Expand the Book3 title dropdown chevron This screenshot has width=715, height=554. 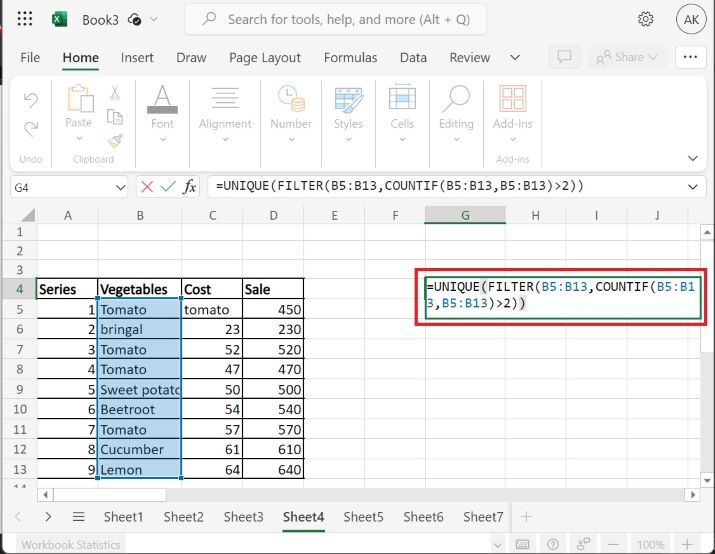pyautogui.click(x=154, y=19)
